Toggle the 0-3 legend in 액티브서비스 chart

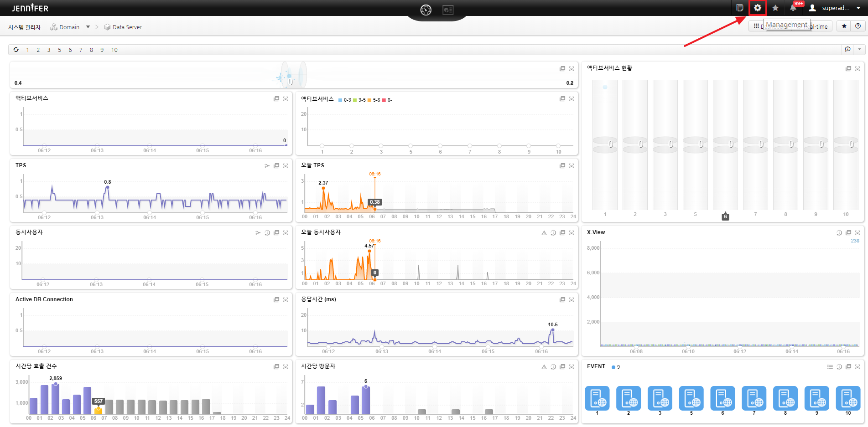pos(345,100)
